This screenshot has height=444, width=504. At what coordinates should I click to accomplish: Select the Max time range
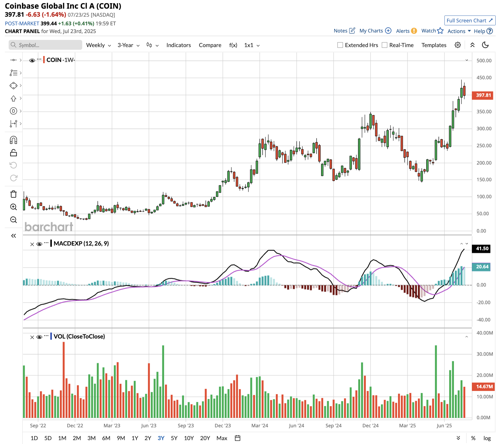coord(222,438)
